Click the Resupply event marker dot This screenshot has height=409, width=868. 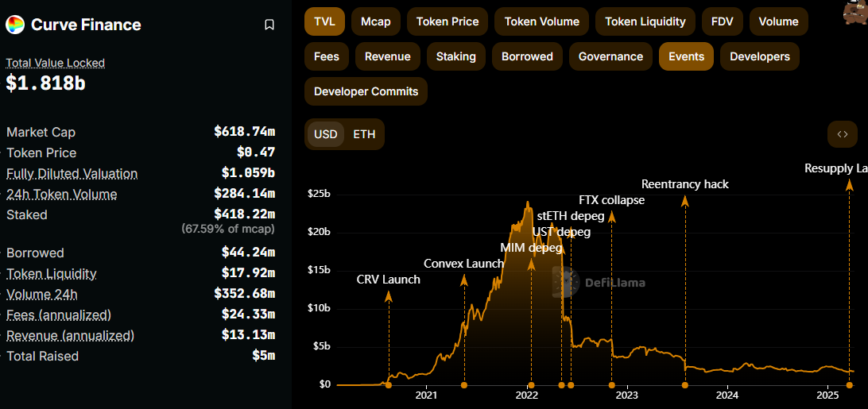click(850, 385)
